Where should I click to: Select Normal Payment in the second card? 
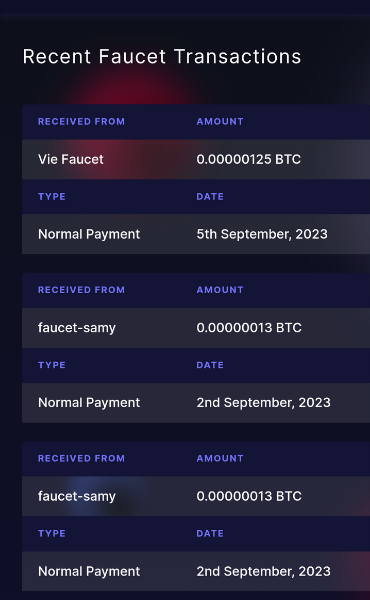[x=89, y=403]
